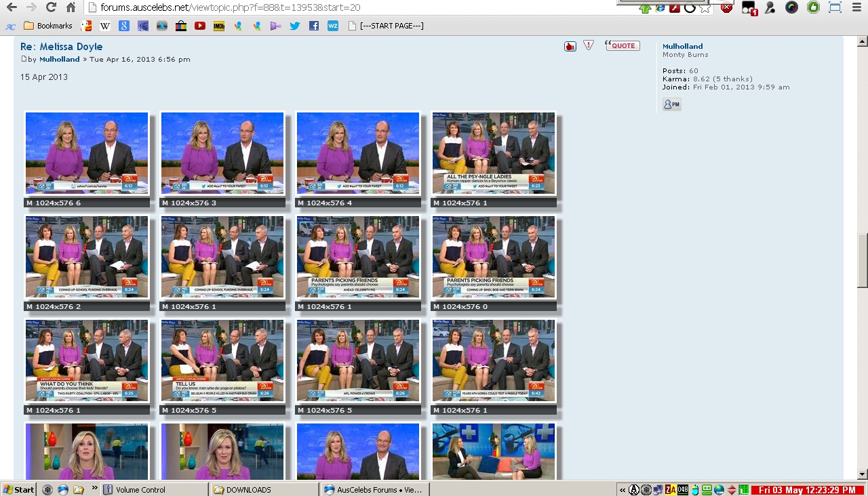Go to browser home page
The height and width of the screenshot is (496, 868).
pos(71,7)
